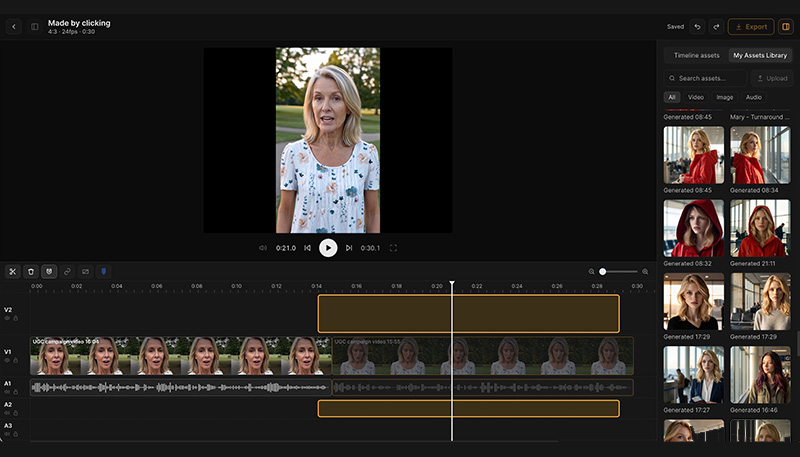Open the Generated 08:34 thumbnail

[x=760, y=155]
